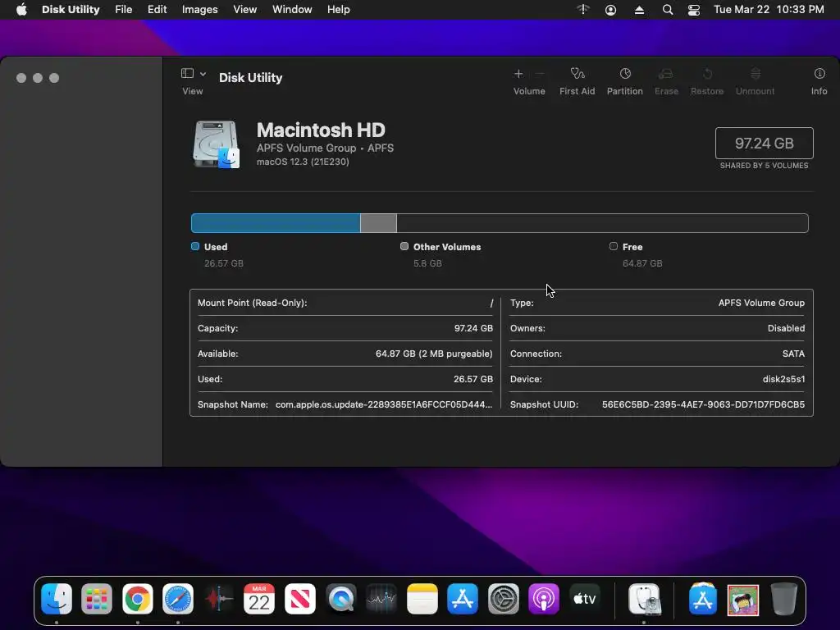Click the Connection value SATA
Viewport: 840px width, 630px height.
pyautogui.click(x=793, y=354)
